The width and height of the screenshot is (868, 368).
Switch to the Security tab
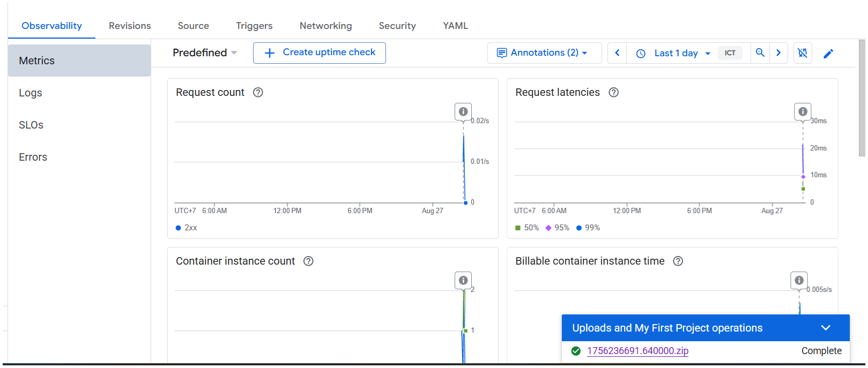click(397, 26)
